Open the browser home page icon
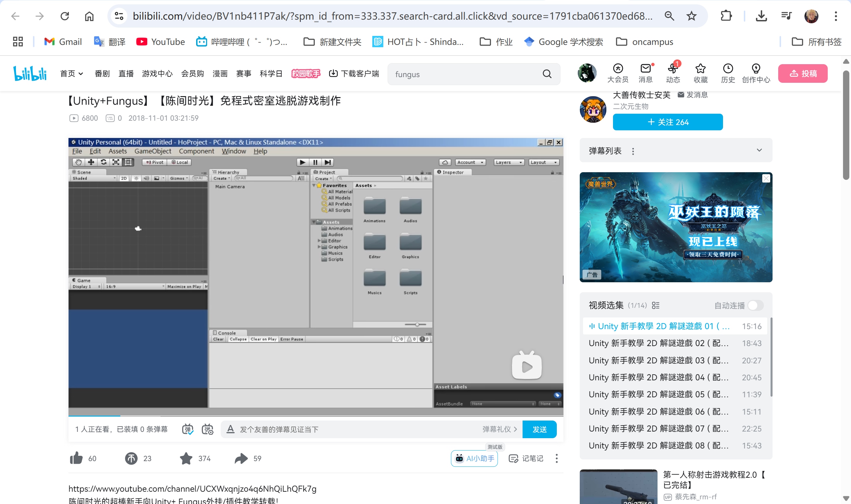The image size is (851, 504). click(89, 16)
